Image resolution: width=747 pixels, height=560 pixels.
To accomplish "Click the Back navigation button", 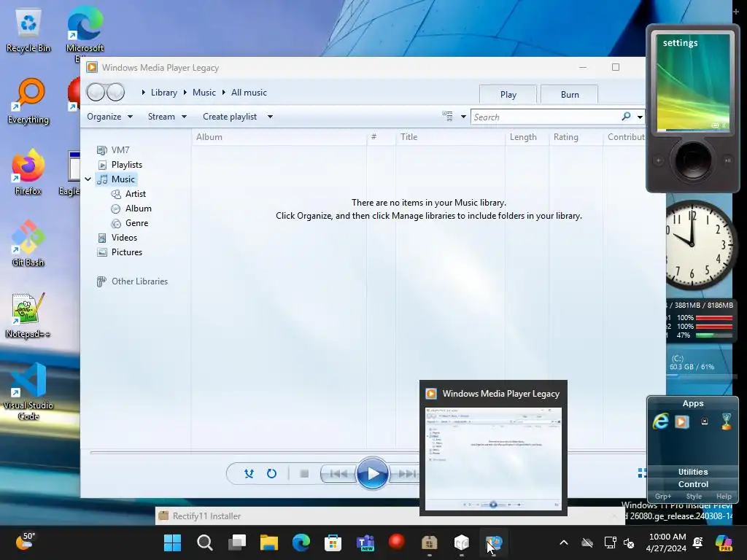I will [96, 92].
